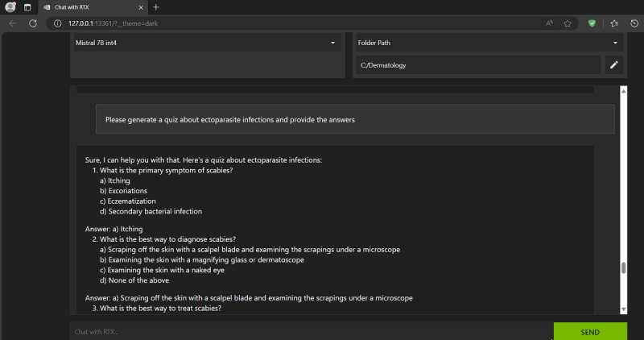Click the site information icon before the URL
Image resolution: width=644 pixels, height=340 pixels.
58,23
